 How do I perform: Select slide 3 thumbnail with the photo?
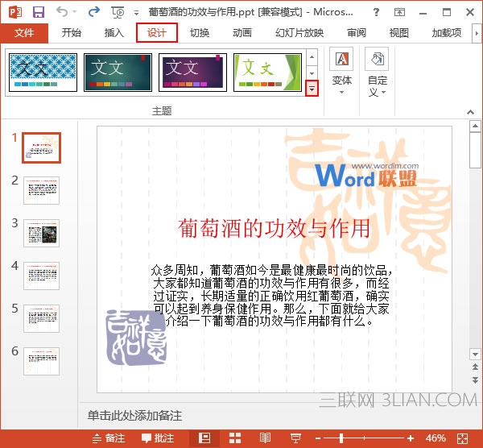[x=41, y=233]
